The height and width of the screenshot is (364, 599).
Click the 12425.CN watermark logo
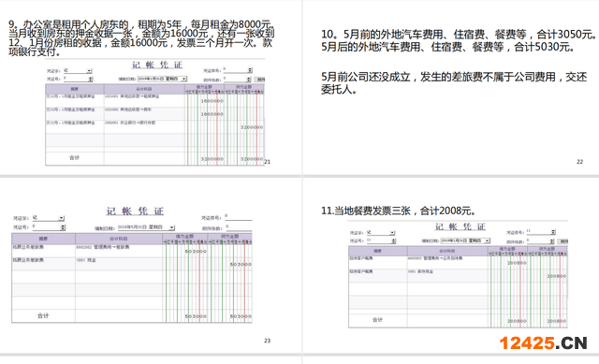[x=543, y=342]
